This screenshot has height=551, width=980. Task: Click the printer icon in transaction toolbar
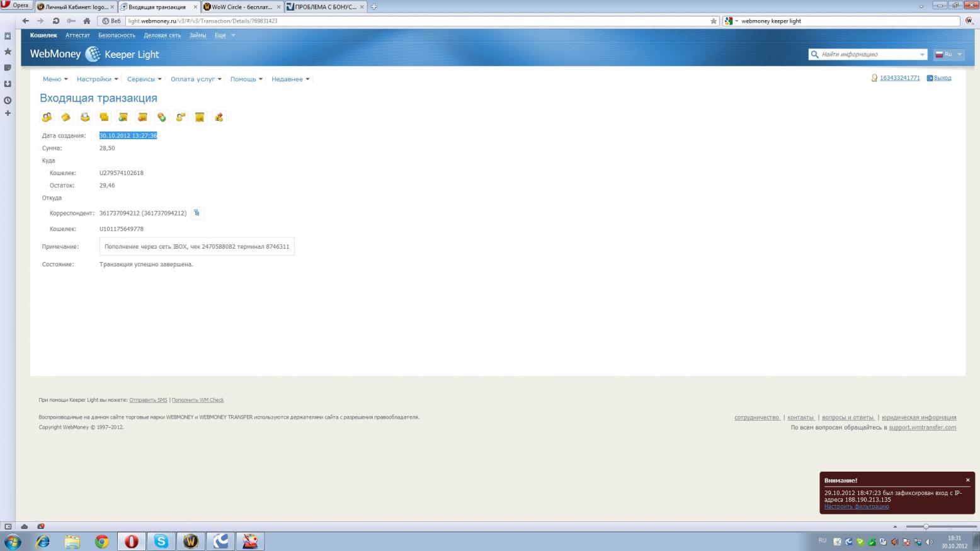point(85,117)
